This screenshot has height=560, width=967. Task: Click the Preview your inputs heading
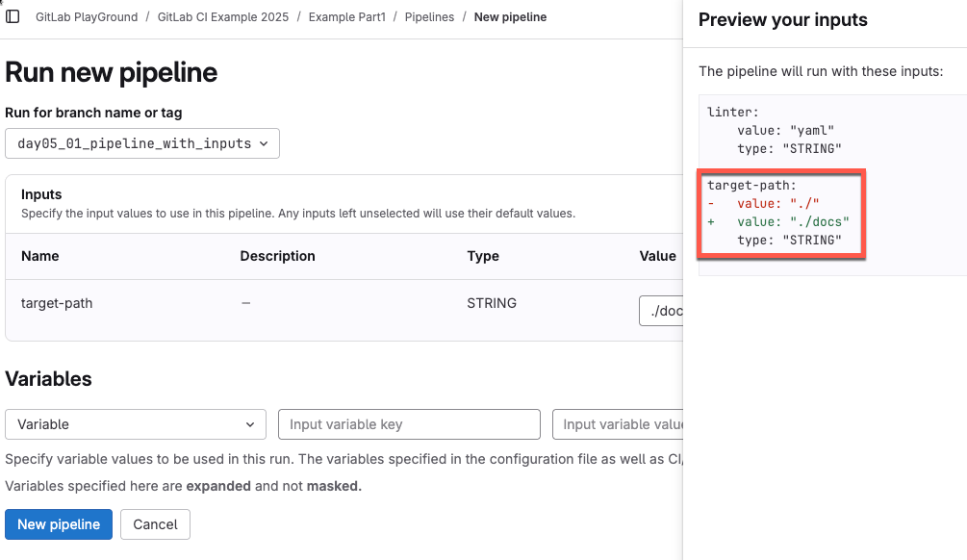point(782,20)
